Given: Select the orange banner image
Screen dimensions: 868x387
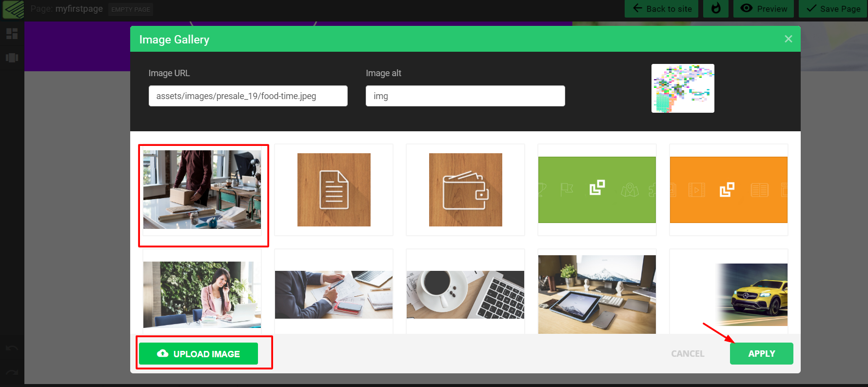Looking at the screenshot, I should [x=729, y=190].
